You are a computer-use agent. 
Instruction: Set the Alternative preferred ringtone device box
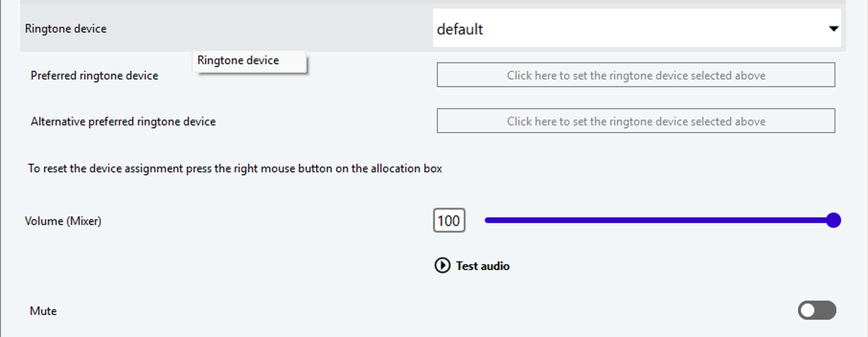[635, 121]
